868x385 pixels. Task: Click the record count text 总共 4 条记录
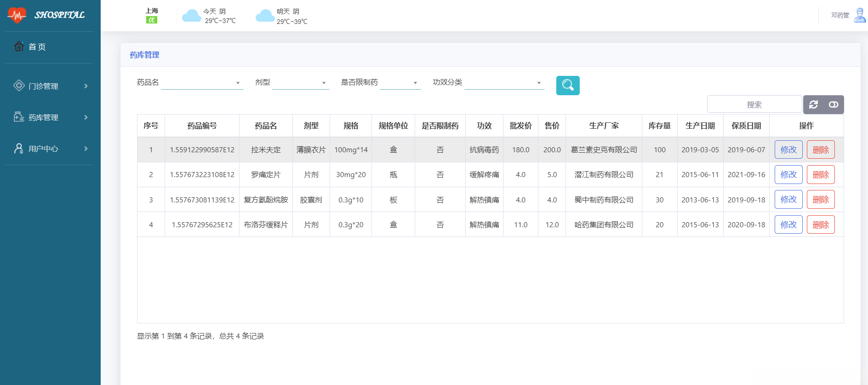click(242, 336)
